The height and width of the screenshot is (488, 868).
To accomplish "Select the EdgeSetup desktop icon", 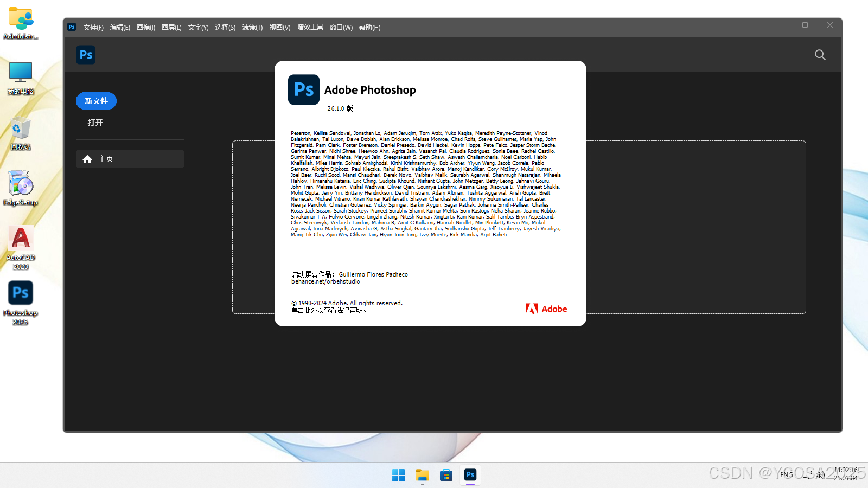I will [x=21, y=188].
